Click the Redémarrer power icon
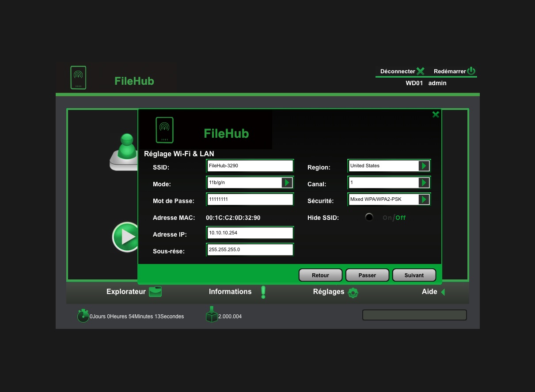The height and width of the screenshot is (392, 535). click(471, 71)
